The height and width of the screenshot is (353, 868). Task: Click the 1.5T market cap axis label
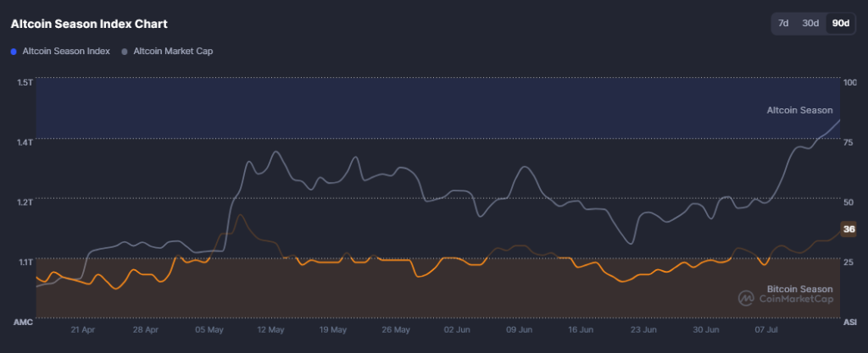(x=25, y=82)
